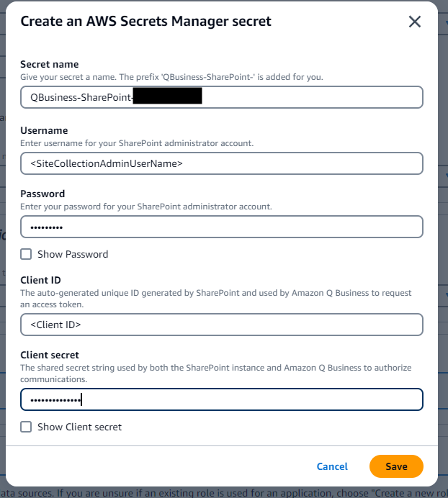
Task: Tick the Show Password checkbox
Action: (x=26, y=254)
